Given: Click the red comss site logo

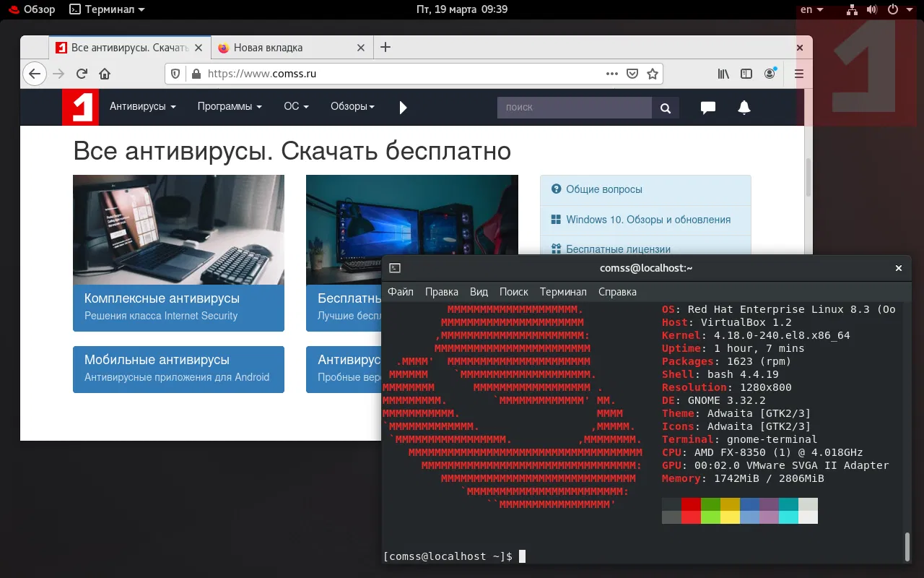Looking at the screenshot, I should [79, 107].
